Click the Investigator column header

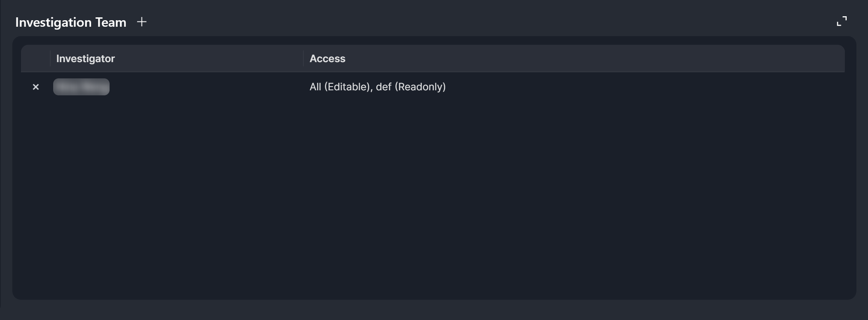(85, 59)
